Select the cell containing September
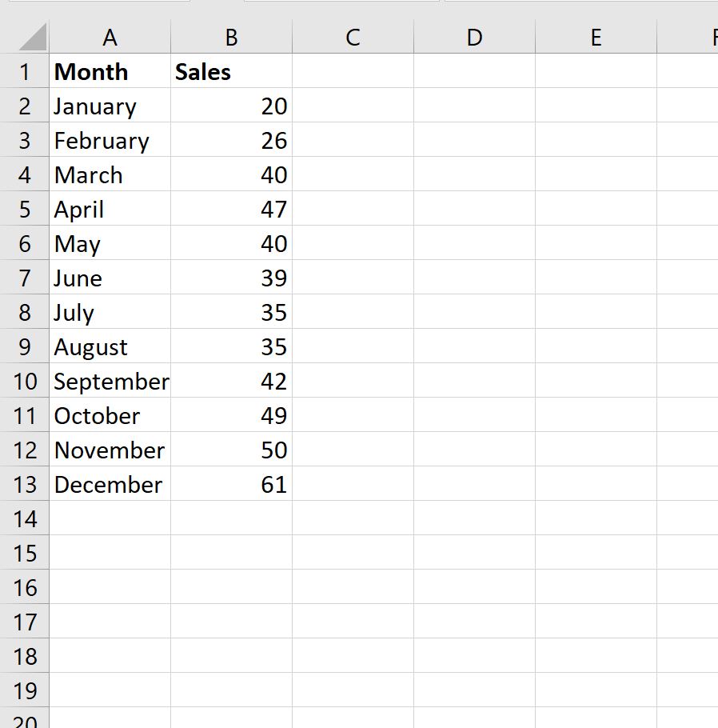 click(110, 381)
